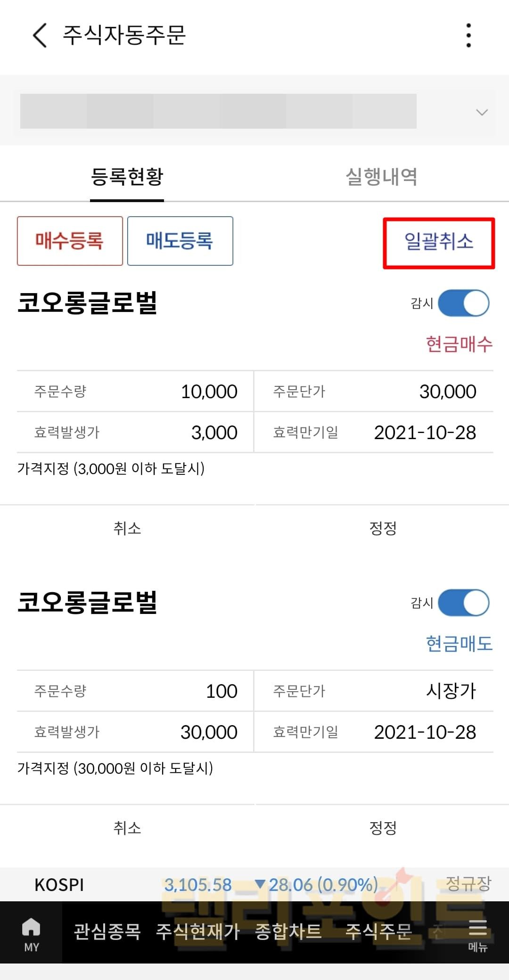This screenshot has height=980, width=509.
Task: Tap the back arrow icon
Action: point(40,35)
